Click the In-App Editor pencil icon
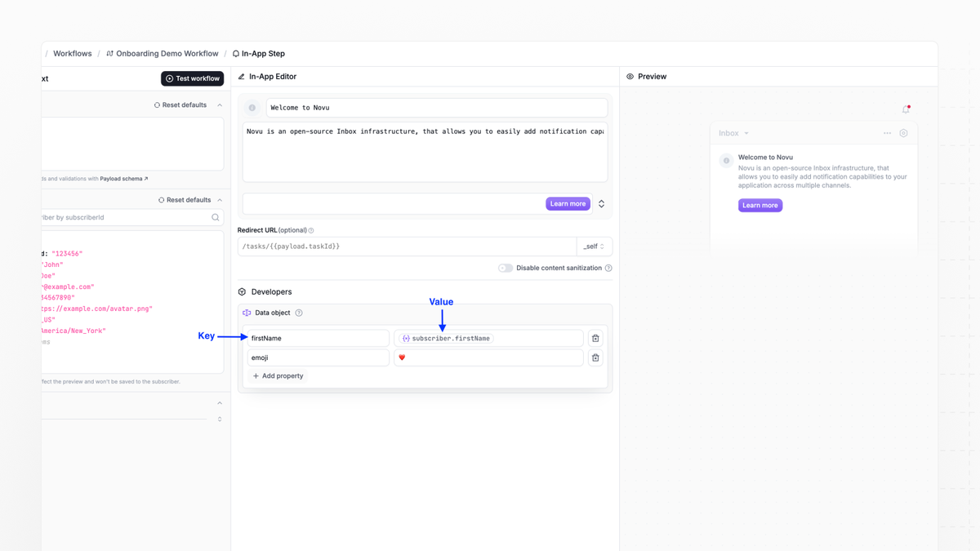The height and width of the screenshot is (551, 980). (x=240, y=76)
